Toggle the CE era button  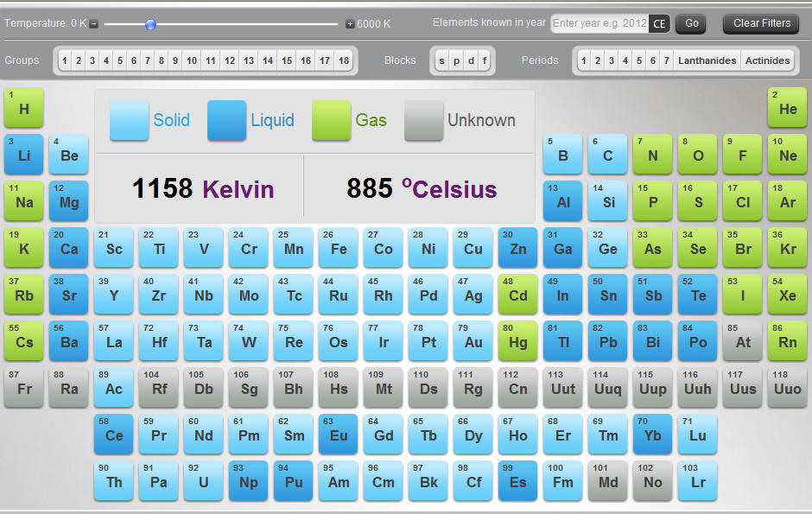click(x=659, y=24)
